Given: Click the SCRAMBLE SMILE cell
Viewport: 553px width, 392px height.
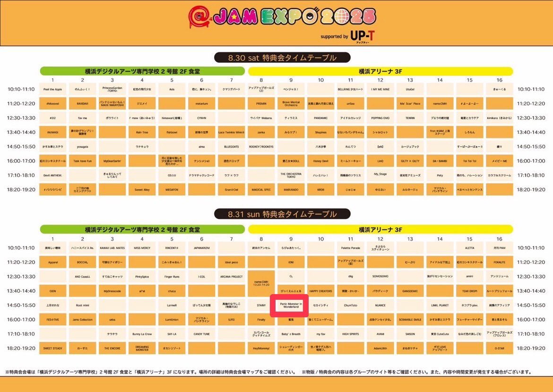Looking at the screenshot, I should 410,320.
